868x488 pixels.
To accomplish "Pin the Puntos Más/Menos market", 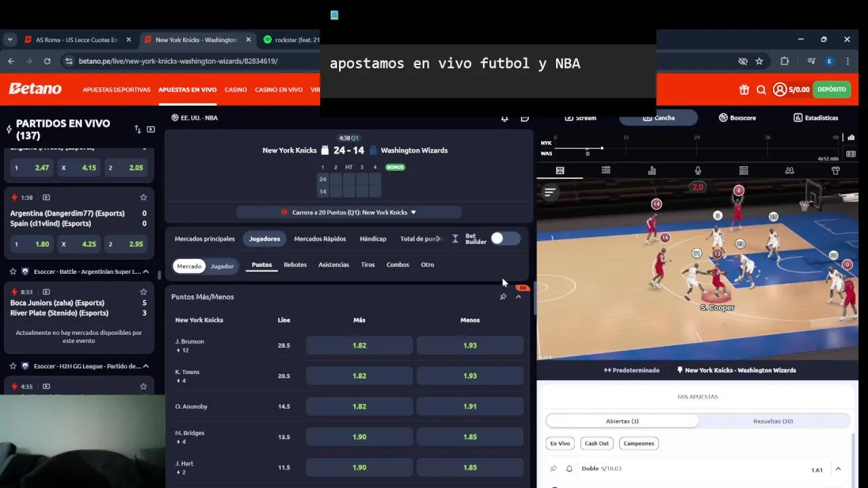I will pos(503,297).
